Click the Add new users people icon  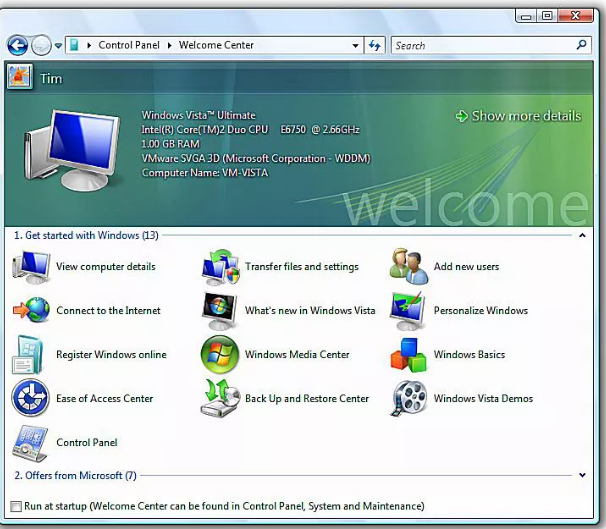(409, 266)
